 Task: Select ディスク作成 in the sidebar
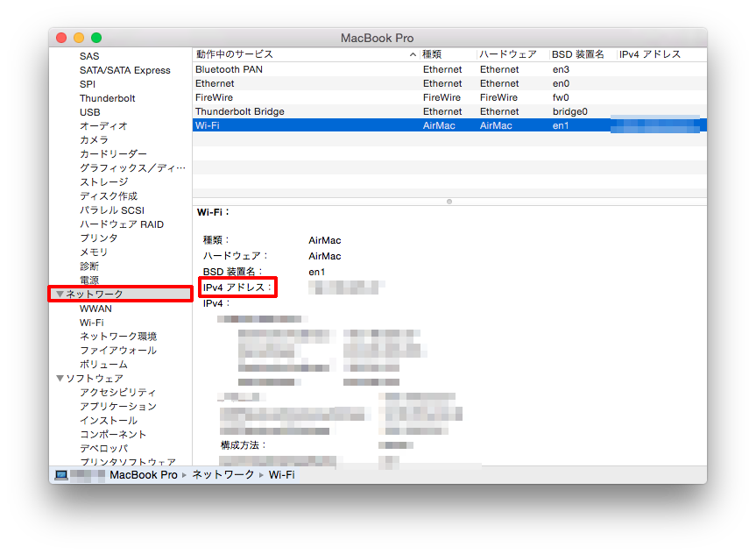(109, 196)
